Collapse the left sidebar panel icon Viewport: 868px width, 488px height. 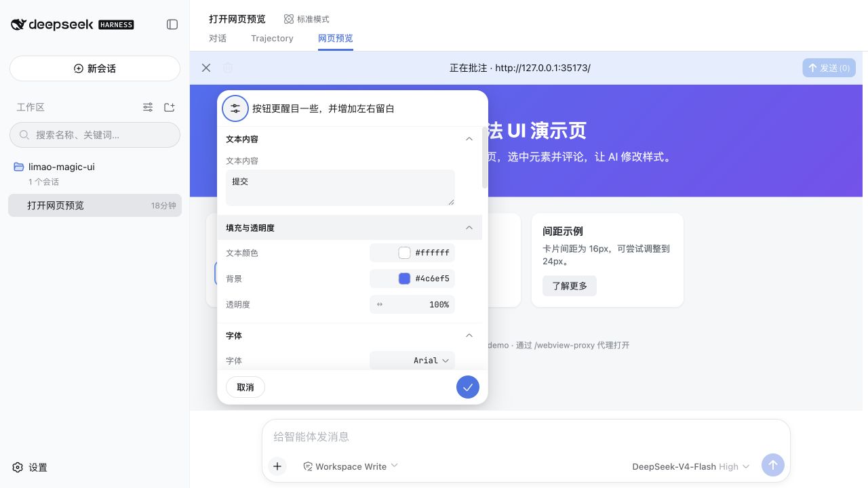[x=172, y=24]
